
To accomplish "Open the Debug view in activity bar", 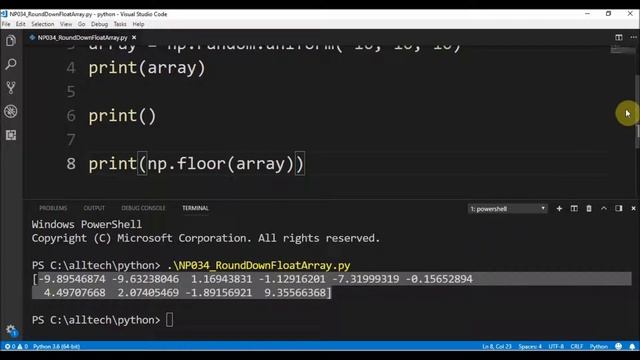I will click(x=11, y=111).
